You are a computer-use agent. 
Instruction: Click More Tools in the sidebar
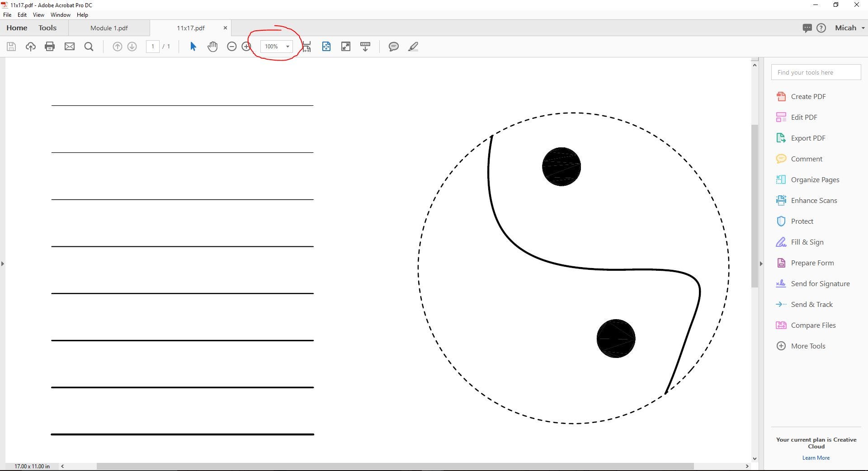coord(801,346)
